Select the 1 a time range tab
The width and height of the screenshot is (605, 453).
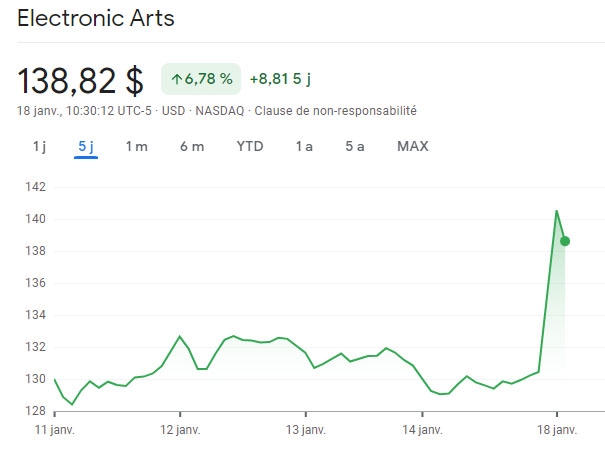(x=304, y=147)
